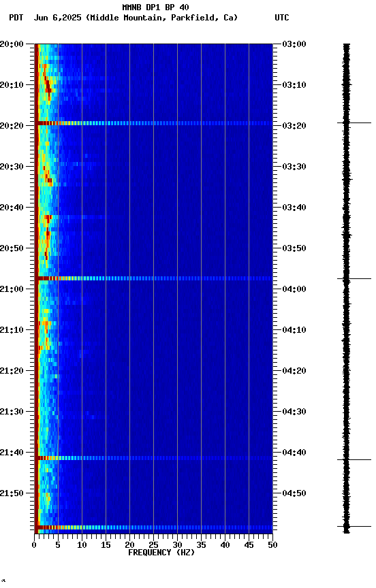Click the '15' Hz frequency axis label
The image size is (376, 588).
tap(106, 545)
